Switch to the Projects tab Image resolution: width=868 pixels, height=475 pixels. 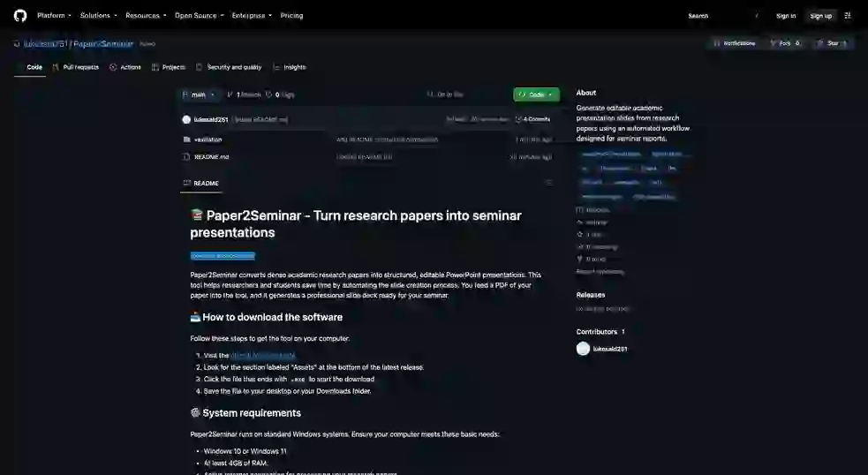click(x=169, y=67)
